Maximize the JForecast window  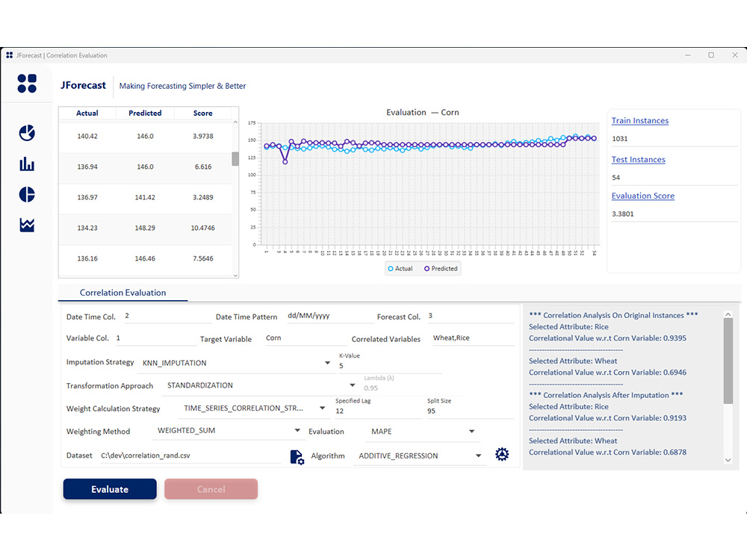pos(711,55)
